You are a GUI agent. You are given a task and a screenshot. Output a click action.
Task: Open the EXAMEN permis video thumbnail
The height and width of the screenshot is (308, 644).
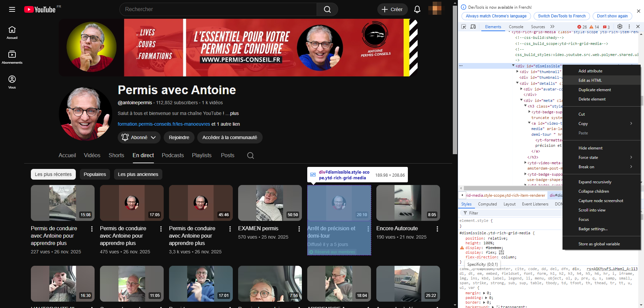[x=270, y=203]
